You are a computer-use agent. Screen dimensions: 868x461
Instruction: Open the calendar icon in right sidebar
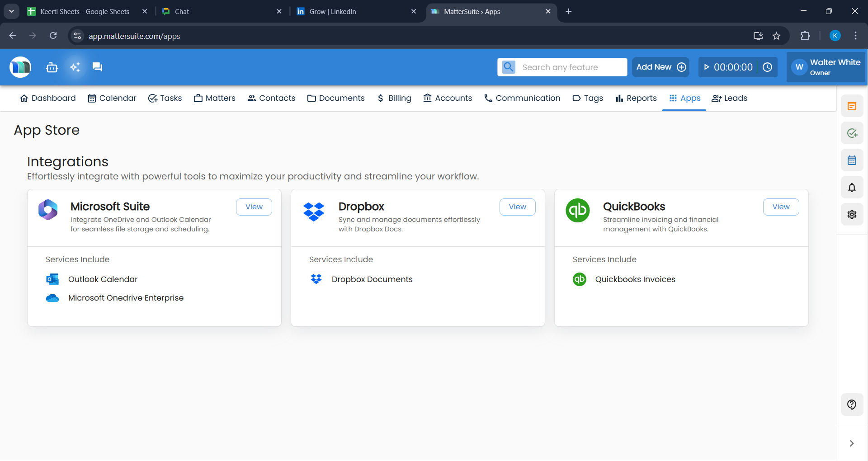click(x=852, y=160)
